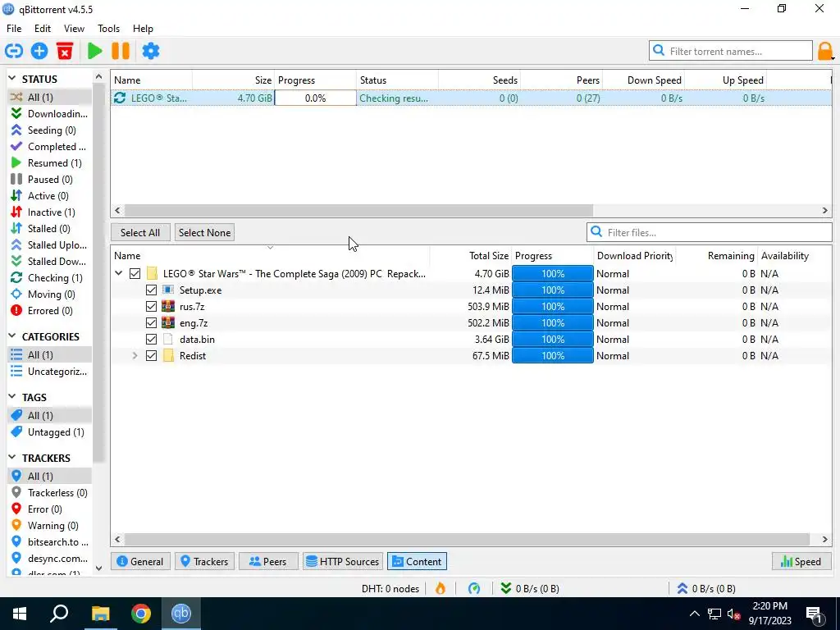This screenshot has width=840, height=630.
Task: Show Paused (0) torrents
Action: click(49, 180)
